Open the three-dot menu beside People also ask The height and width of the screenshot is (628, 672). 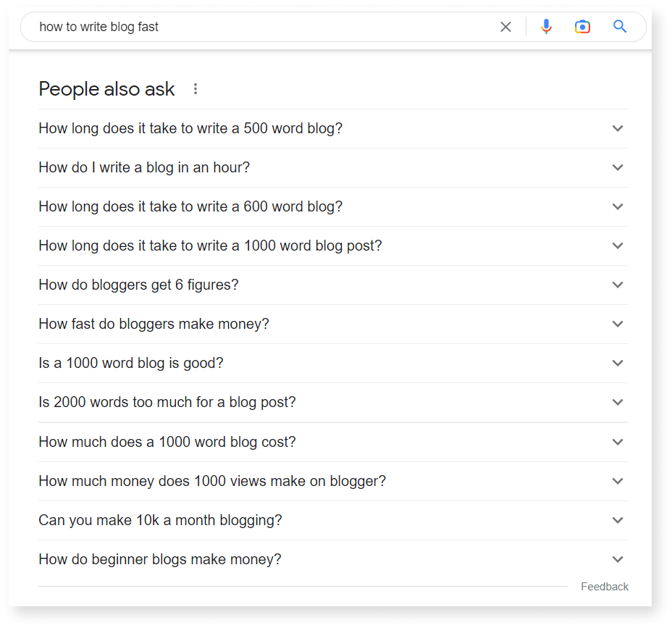tap(196, 88)
